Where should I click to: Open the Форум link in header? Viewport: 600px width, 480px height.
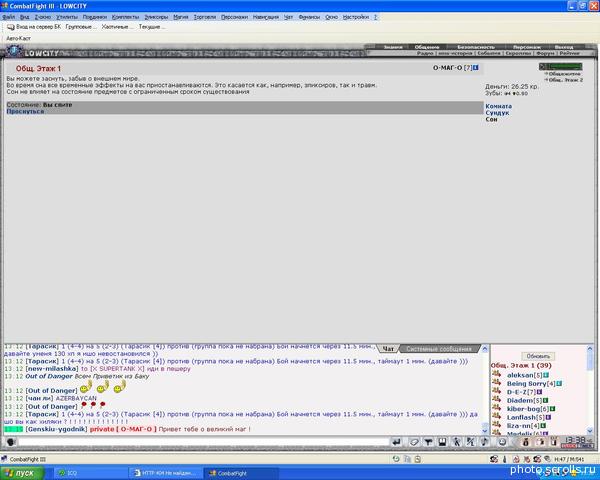point(546,53)
